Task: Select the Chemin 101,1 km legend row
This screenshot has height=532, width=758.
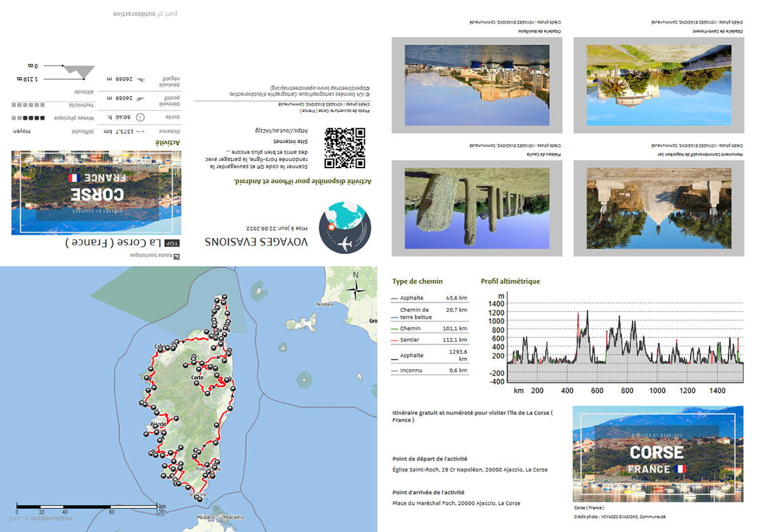Action: [430, 329]
